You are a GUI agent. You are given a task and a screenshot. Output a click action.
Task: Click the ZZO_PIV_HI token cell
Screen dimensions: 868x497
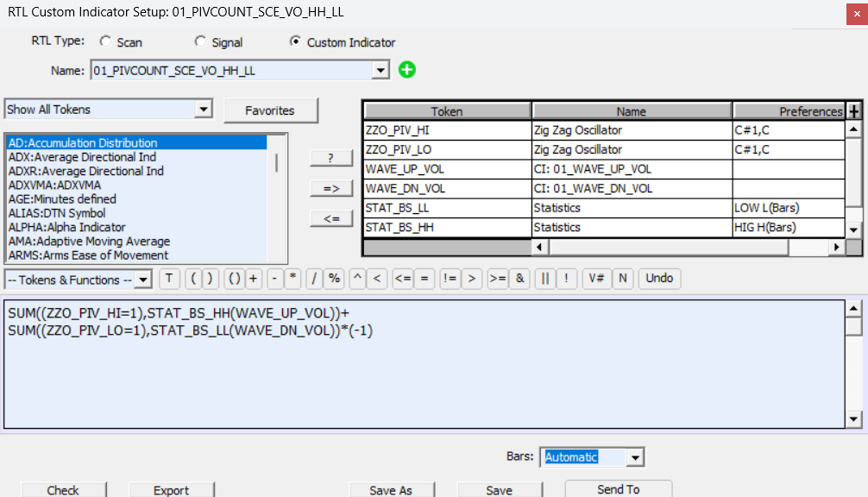[x=447, y=130]
